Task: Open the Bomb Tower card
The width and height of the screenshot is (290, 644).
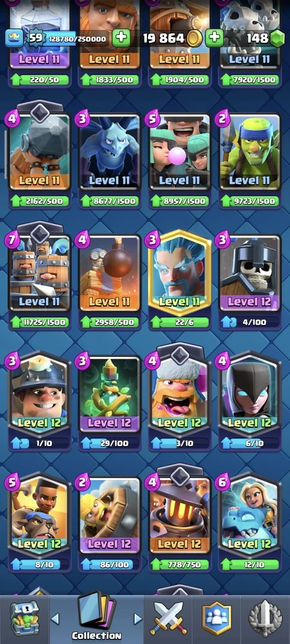Action: (109, 274)
